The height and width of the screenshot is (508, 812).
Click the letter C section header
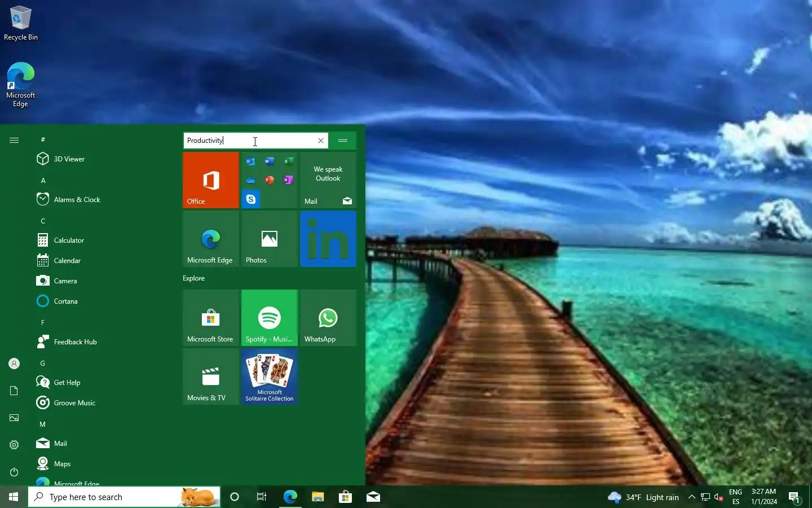click(x=43, y=221)
